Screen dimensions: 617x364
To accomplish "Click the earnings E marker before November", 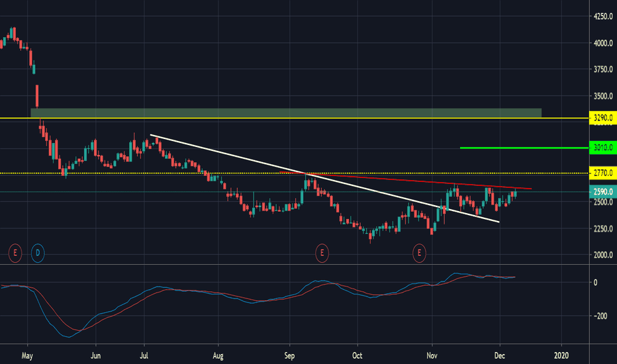I will click(419, 253).
